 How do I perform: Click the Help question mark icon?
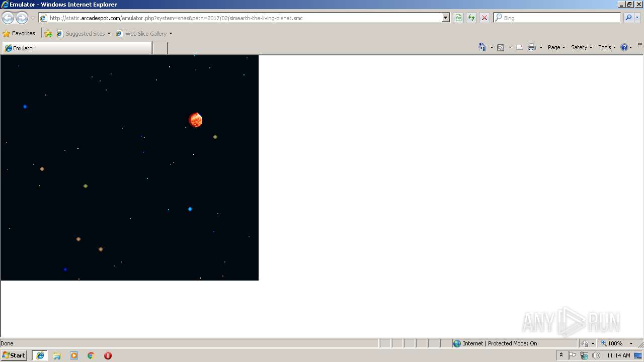point(624,47)
